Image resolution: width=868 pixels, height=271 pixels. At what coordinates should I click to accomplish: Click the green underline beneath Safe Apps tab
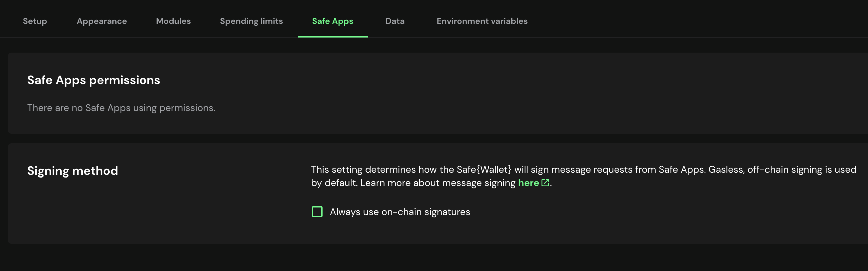[x=332, y=37]
